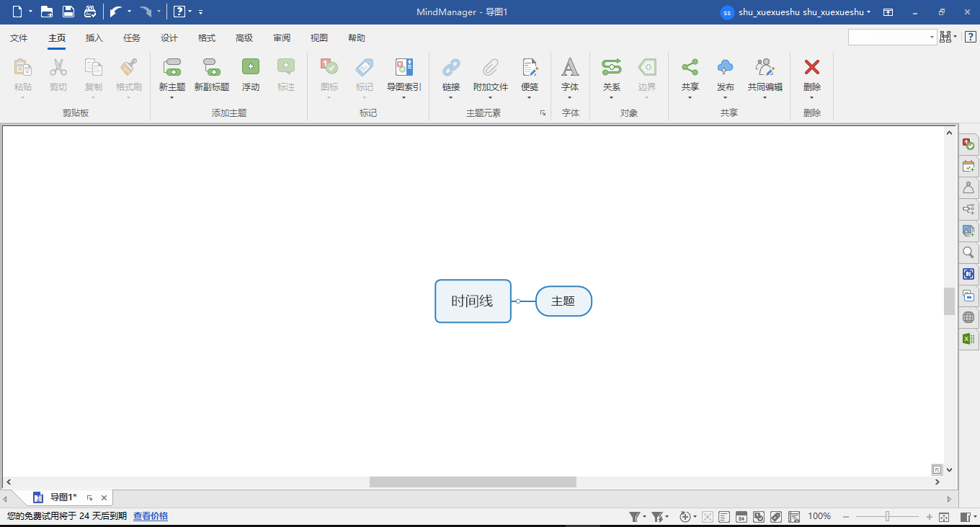Open the library image panel in sidebar
The width and height of the screenshot is (980, 527).
[968, 231]
